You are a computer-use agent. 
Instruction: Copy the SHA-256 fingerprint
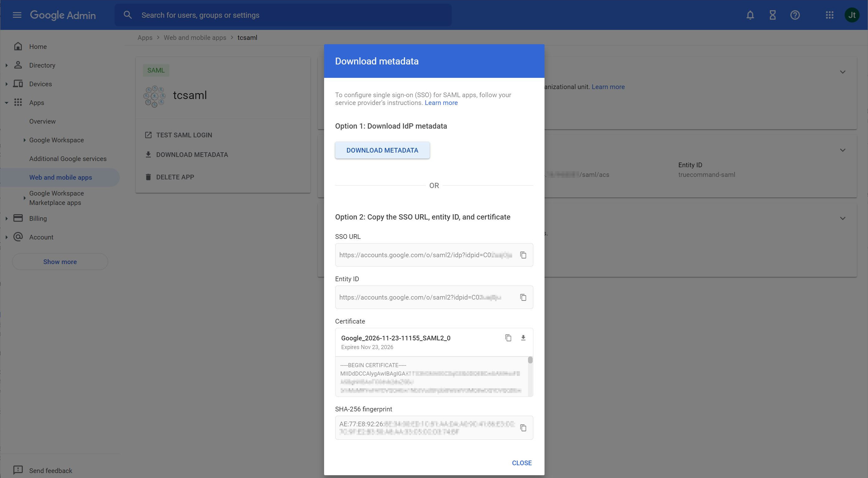pyautogui.click(x=523, y=428)
